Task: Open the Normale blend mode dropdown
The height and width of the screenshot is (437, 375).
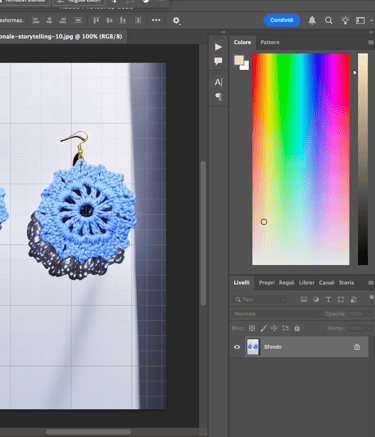Action: (x=277, y=314)
